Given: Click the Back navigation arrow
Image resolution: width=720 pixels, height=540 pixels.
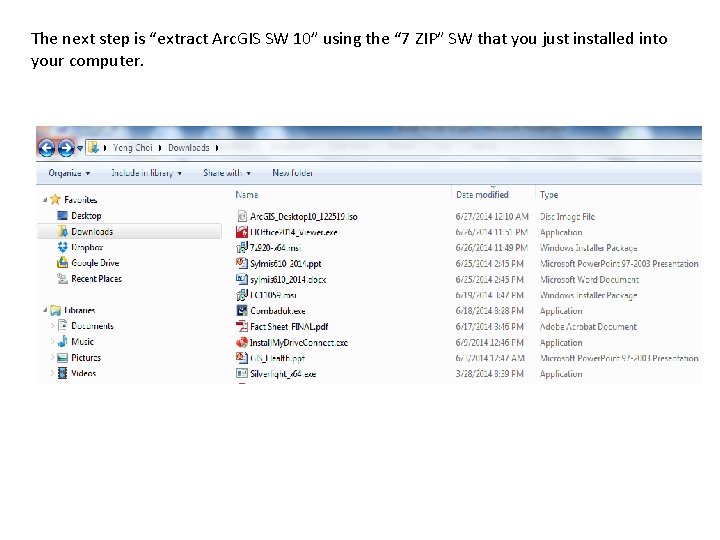Looking at the screenshot, I should [46, 148].
